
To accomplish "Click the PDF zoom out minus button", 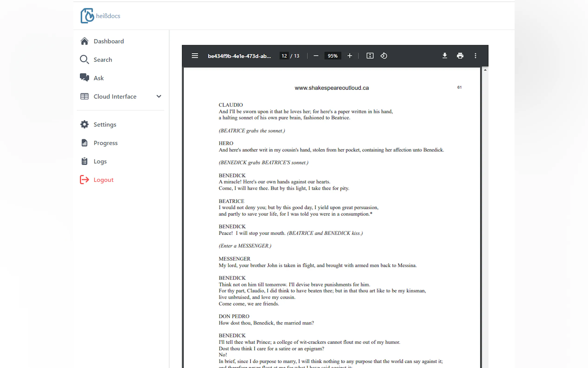I will pyautogui.click(x=316, y=56).
